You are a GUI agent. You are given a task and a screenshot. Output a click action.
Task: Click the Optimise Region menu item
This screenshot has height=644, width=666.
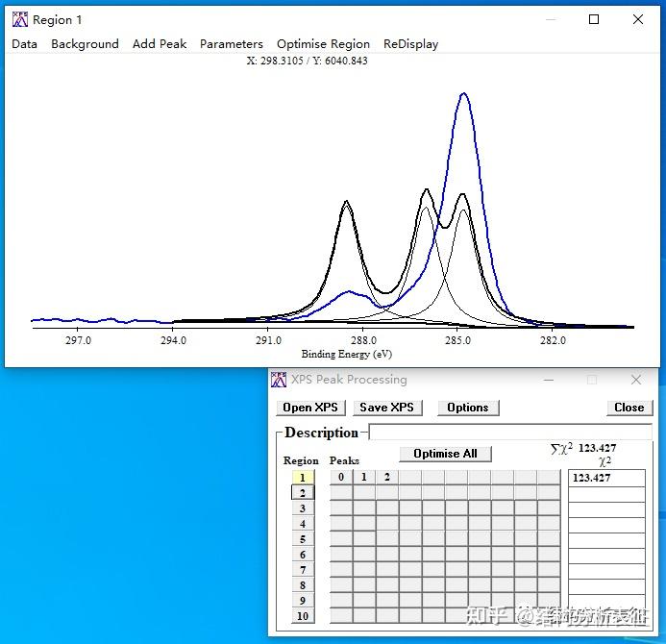pos(323,44)
